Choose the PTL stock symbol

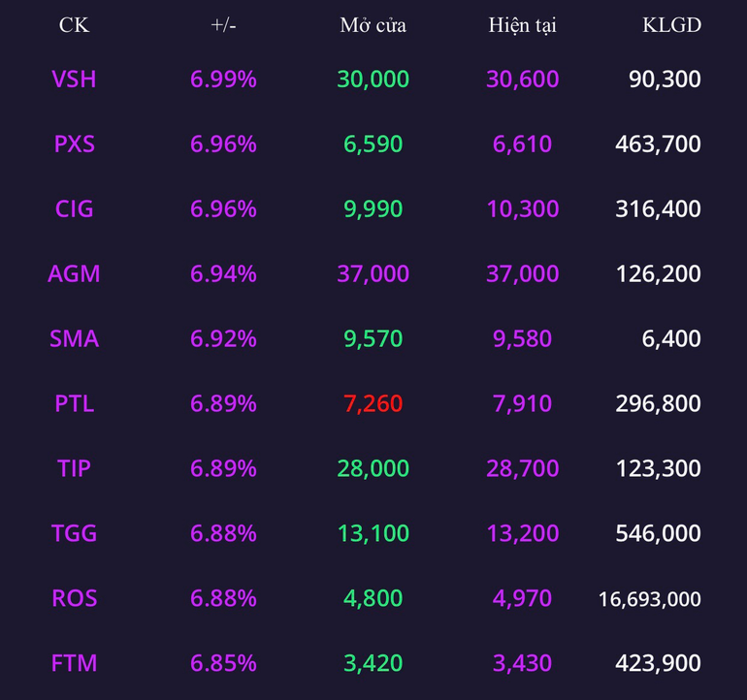coord(74,403)
